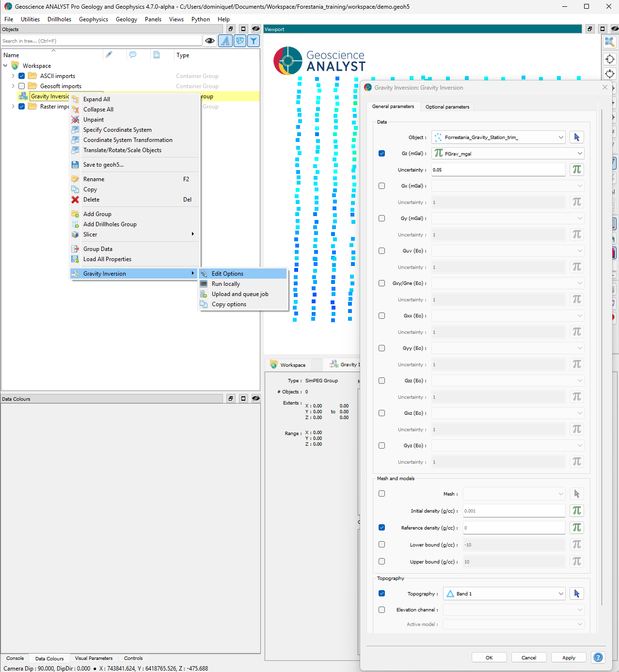Open the Topography dropdown showing Band 1
Screen dimensions: 619x672
tap(504, 594)
